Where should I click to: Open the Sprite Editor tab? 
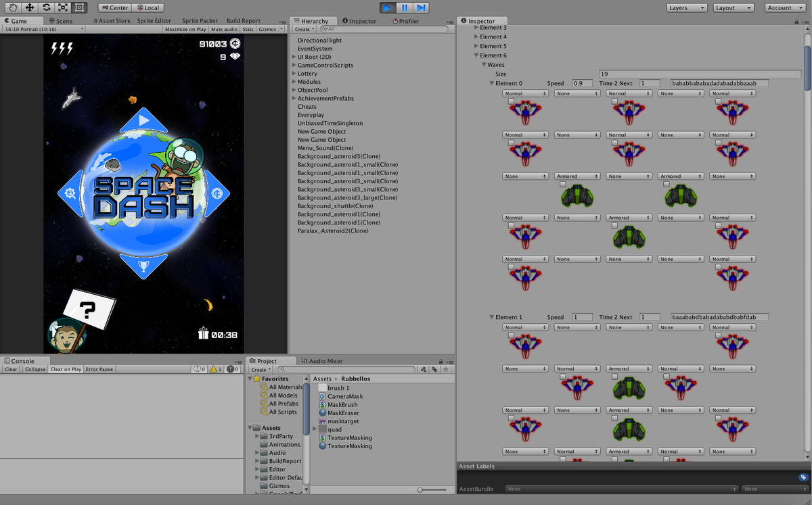click(x=154, y=21)
